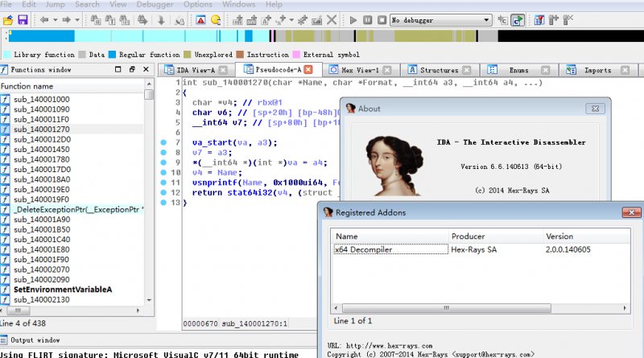Switch to the IDA View-A tab
The height and width of the screenshot is (358, 644).
click(x=196, y=70)
